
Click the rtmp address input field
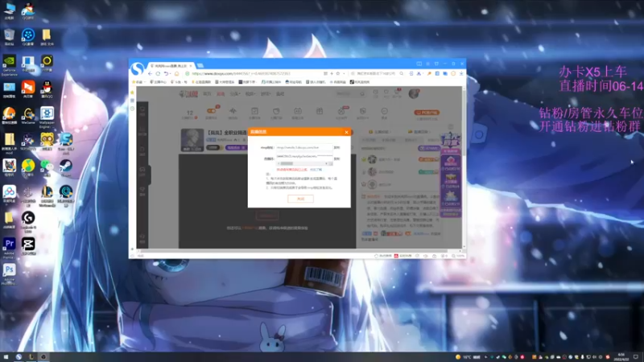(x=304, y=147)
